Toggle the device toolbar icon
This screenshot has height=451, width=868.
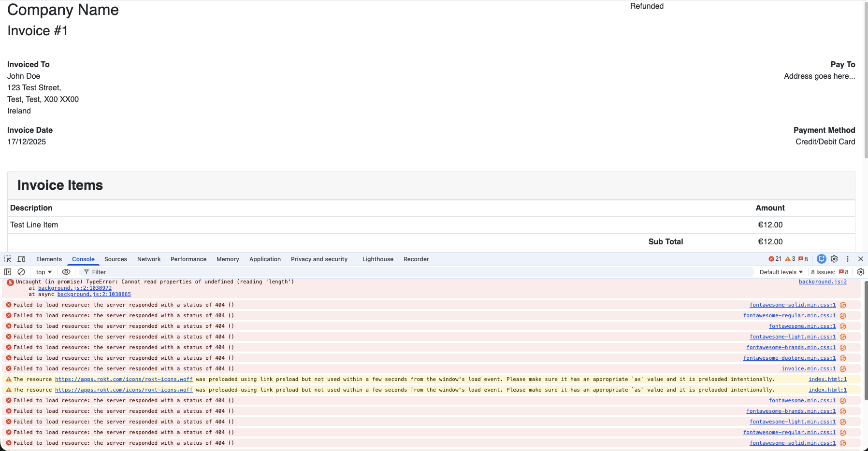(21, 259)
